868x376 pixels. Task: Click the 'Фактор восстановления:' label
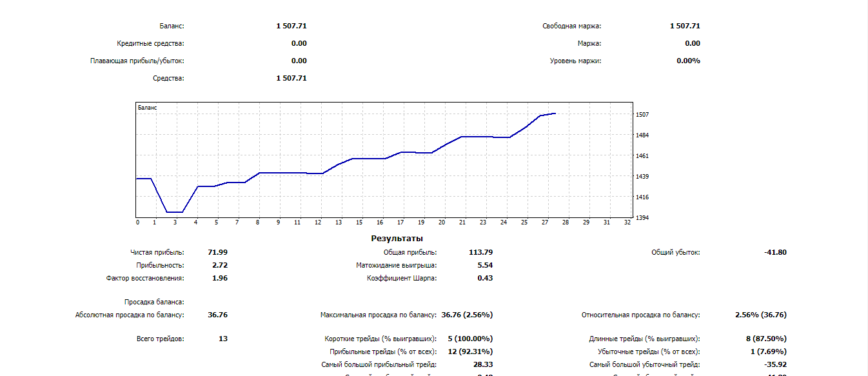145,279
